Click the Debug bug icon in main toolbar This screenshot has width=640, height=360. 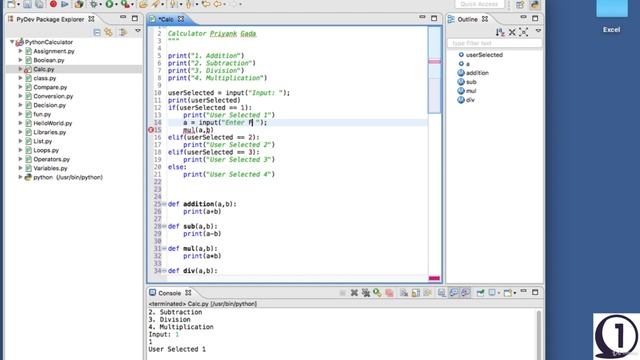tap(93, 4)
